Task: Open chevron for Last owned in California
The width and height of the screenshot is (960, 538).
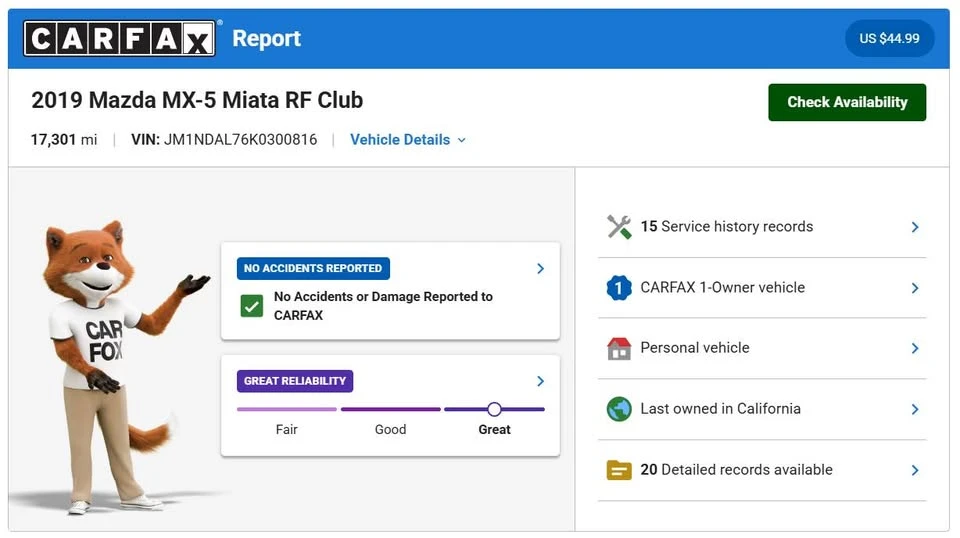Action: click(x=915, y=409)
